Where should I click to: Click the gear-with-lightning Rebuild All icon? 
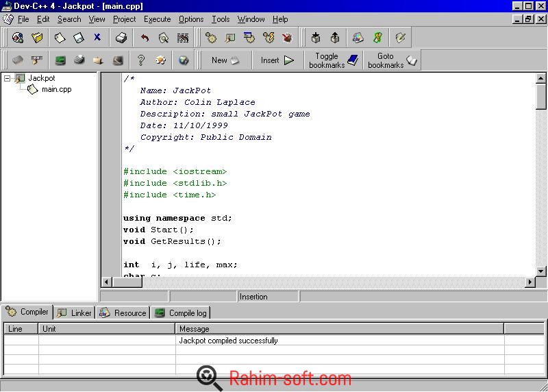click(269, 38)
